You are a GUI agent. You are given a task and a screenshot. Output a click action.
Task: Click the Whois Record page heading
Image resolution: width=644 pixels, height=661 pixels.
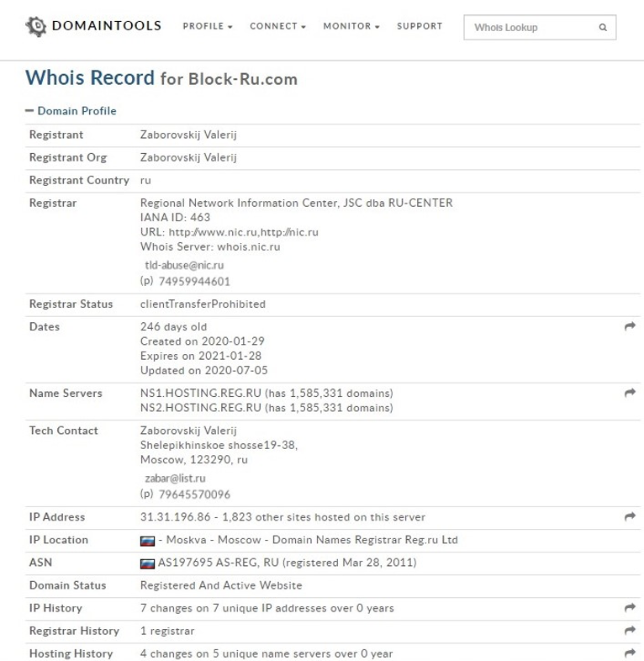(x=161, y=78)
